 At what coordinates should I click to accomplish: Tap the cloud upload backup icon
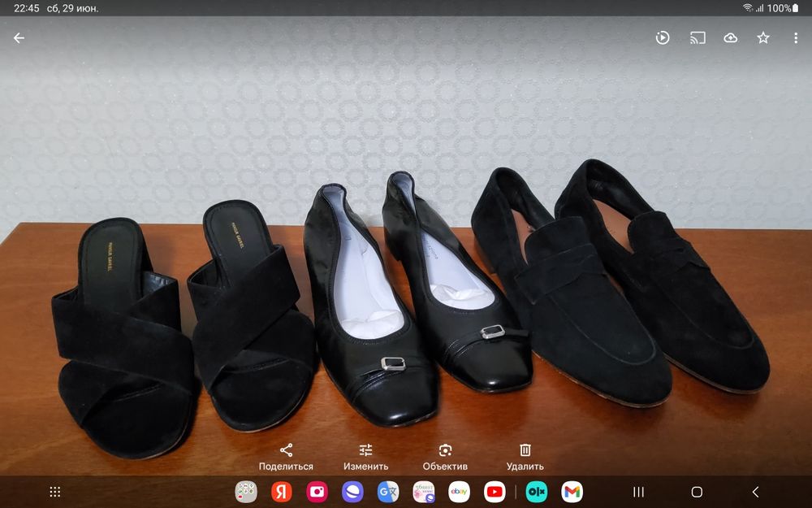click(730, 38)
